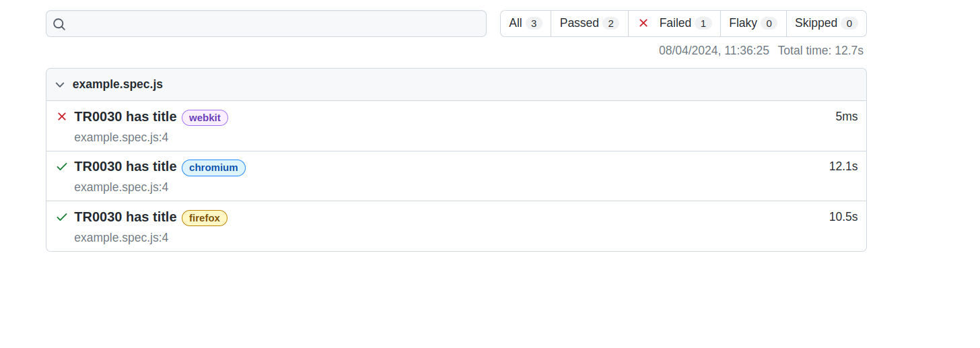
Task: Filter by Passed tests
Action: [x=590, y=24]
